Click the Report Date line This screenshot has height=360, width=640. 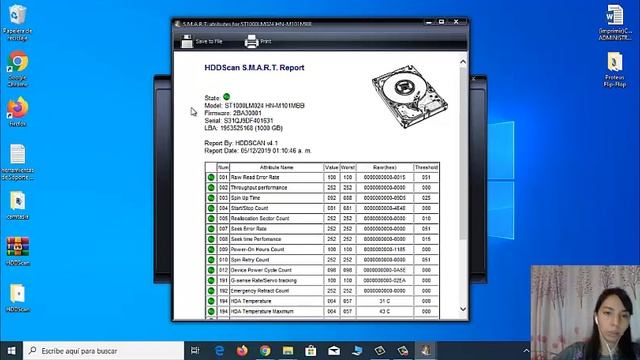point(258,151)
